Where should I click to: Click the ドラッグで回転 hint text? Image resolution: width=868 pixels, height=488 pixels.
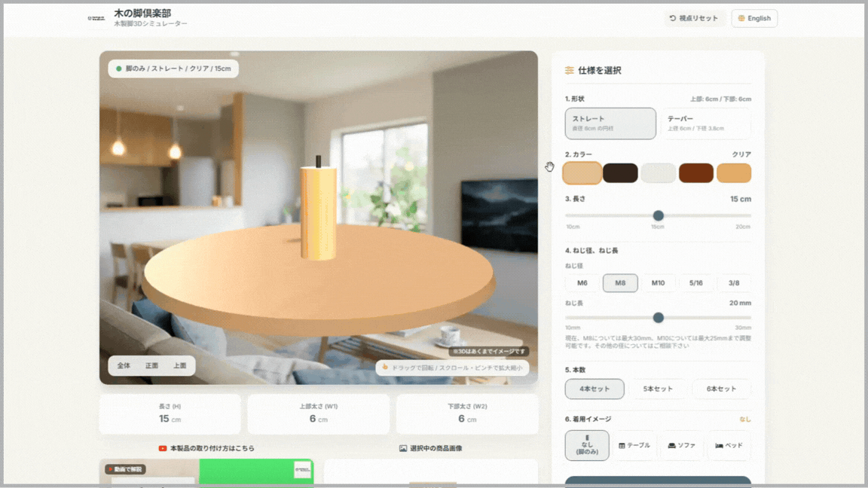pyautogui.click(x=457, y=368)
